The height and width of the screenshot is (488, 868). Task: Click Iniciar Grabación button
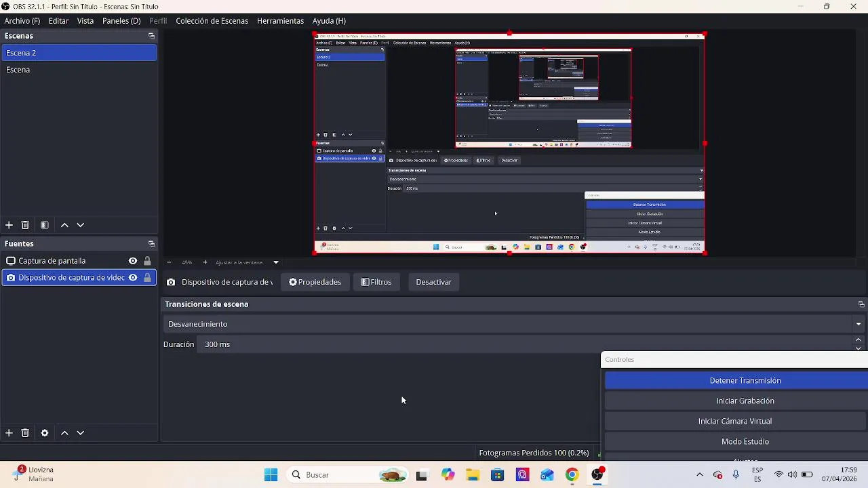pyautogui.click(x=736, y=401)
